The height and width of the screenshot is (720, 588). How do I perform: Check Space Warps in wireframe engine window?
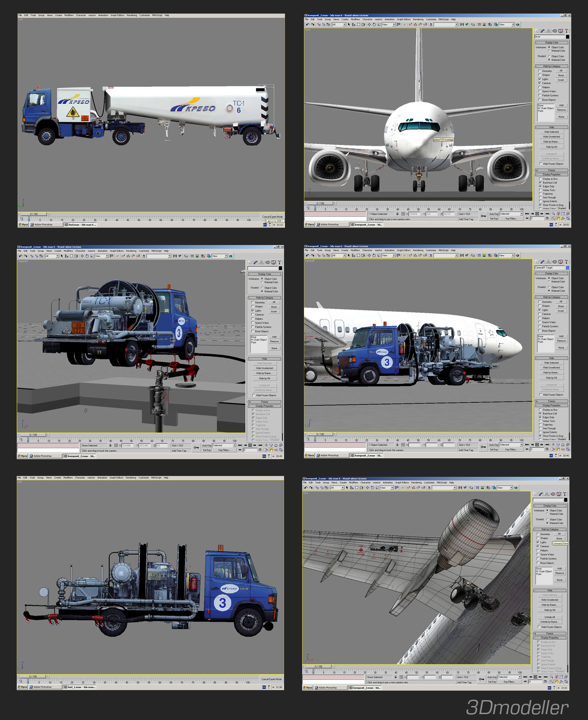tap(538, 555)
